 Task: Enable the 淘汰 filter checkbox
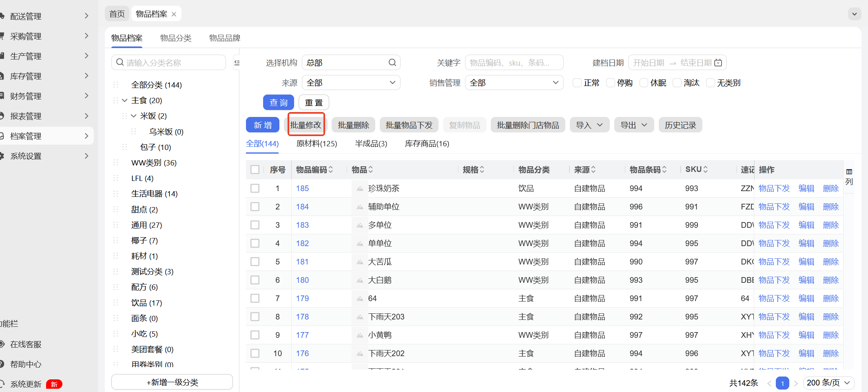pyautogui.click(x=677, y=83)
